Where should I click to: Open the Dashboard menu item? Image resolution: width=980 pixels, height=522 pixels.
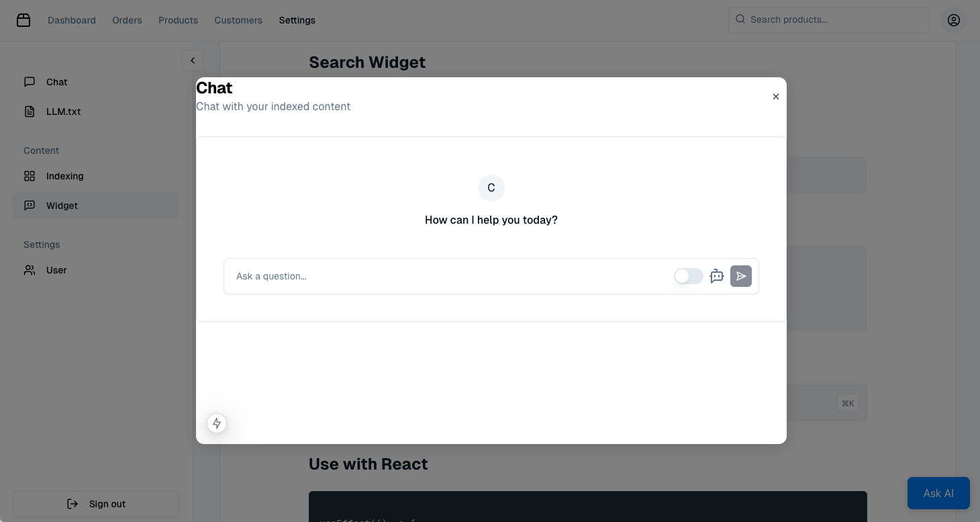pyautogui.click(x=72, y=20)
